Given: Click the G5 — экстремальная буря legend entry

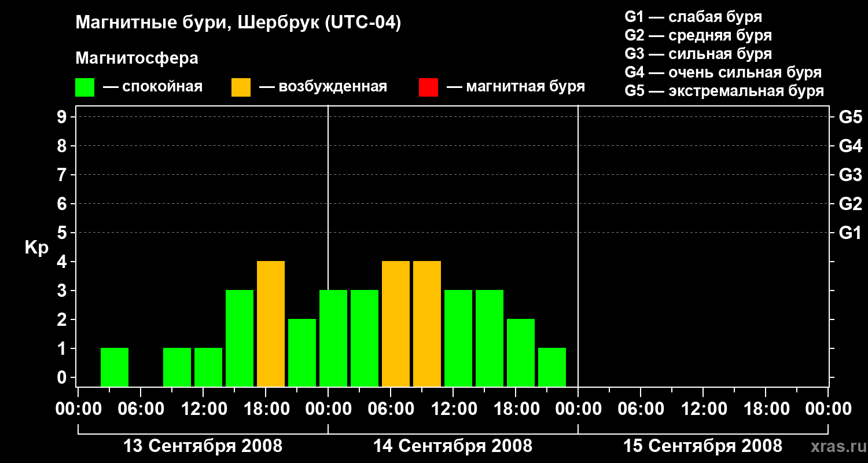Looking at the screenshot, I should pyautogui.click(x=724, y=91).
